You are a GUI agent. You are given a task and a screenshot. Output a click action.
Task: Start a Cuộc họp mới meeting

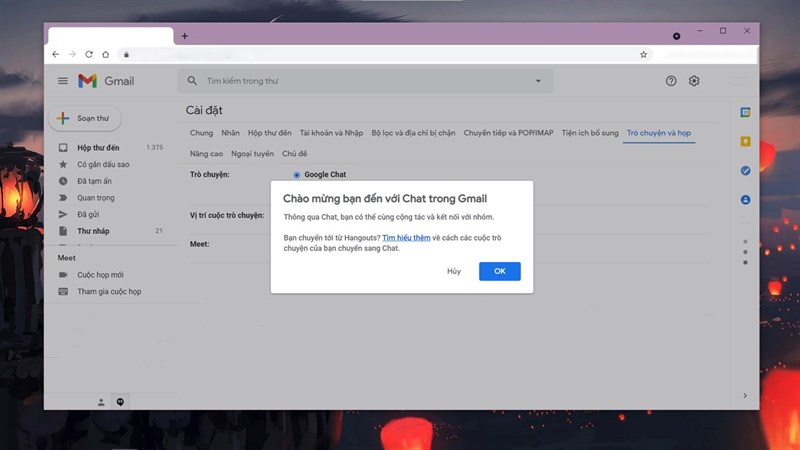(100, 274)
